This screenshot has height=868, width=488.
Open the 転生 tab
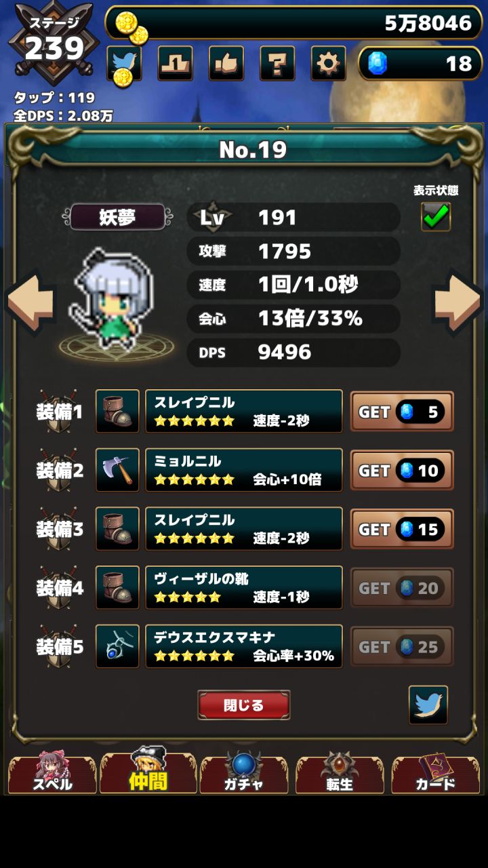pos(340,773)
